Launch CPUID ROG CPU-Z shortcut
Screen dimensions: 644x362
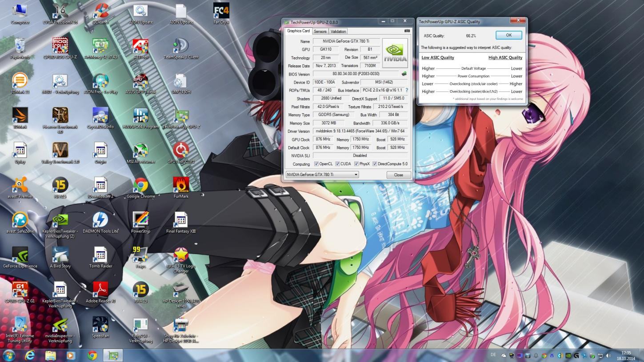coord(60,48)
